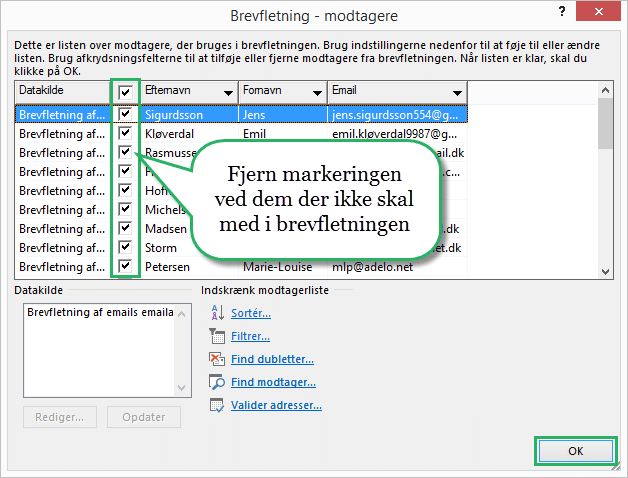Uncheck the Sigurdsson recipient checkbox
The width and height of the screenshot is (628, 478).
coord(125,114)
